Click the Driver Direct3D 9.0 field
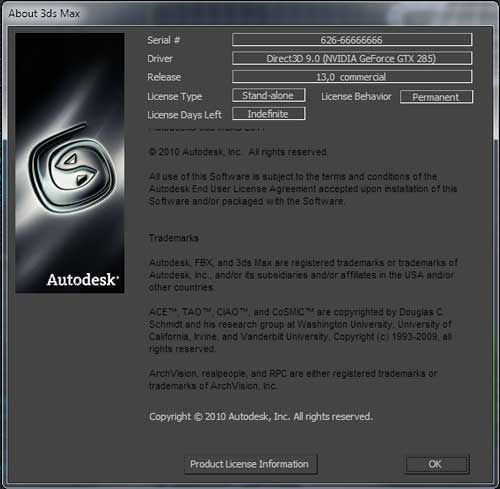Image resolution: width=500 pixels, height=489 pixels. (x=352, y=58)
